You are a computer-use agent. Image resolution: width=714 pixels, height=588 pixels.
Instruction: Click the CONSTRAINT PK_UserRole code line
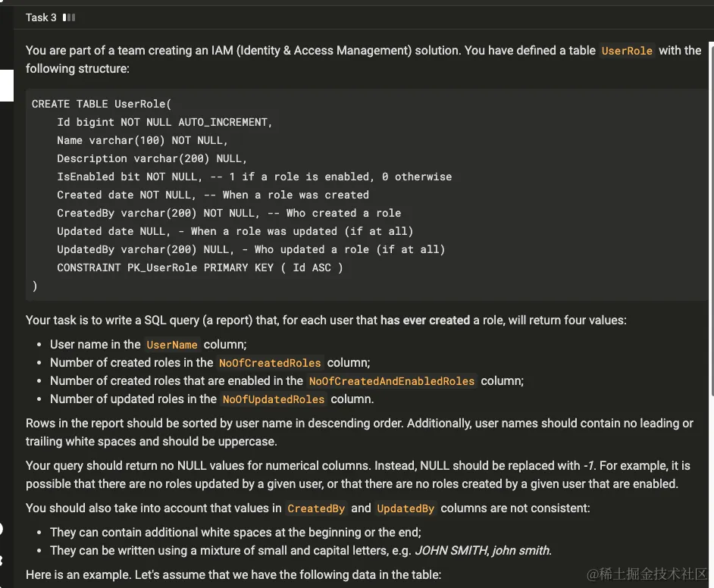[199, 267]
